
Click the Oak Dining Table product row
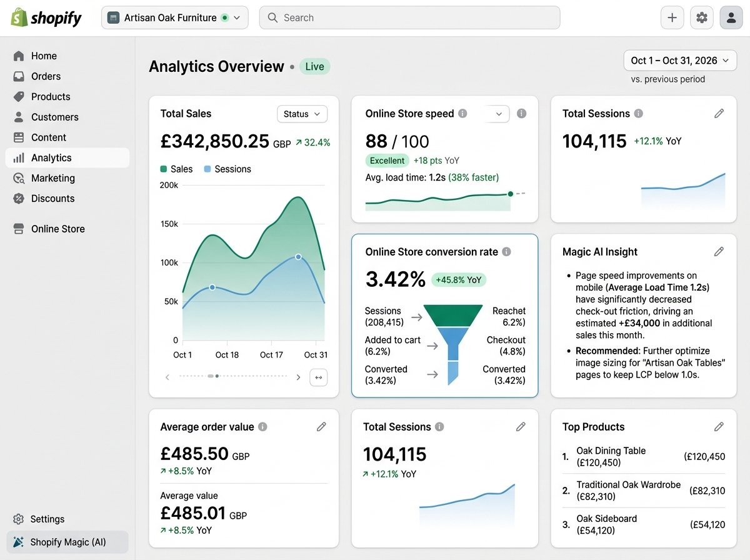[644, 456]
